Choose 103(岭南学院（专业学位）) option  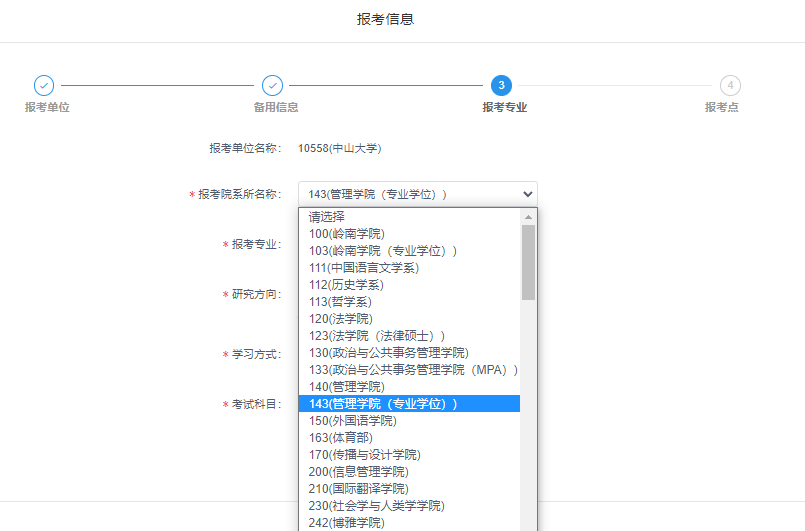(382, 250)
